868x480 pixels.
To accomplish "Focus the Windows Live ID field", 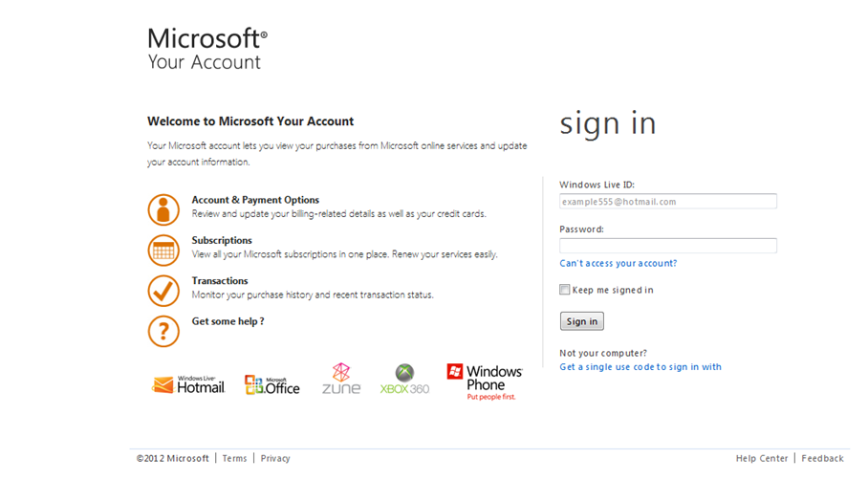I will point(667,202).
